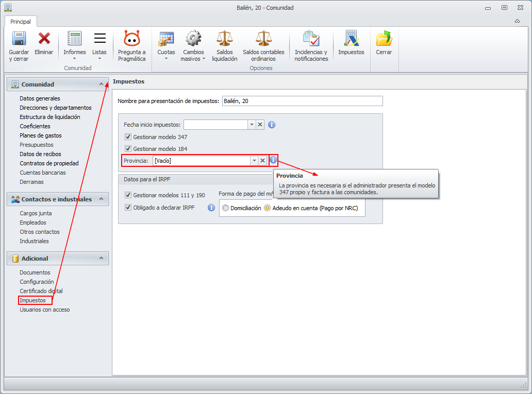532x394 pixels.
Task: Open Documentos section
Action: 35,272
